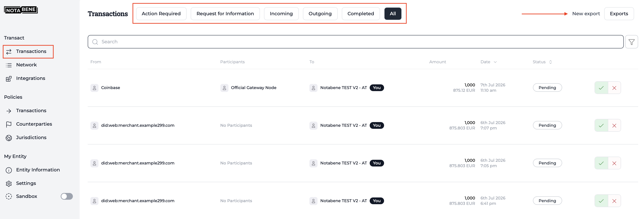Open the Network sidebar item
Viewport: 644px width, 219px height.
click(22, 65)
